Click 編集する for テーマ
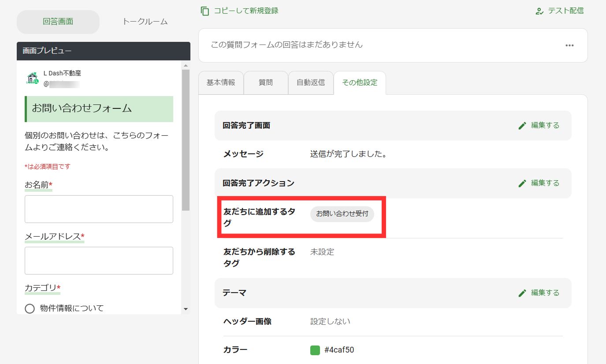This screenshot has width=606, height=364. [x=545, y=293]
